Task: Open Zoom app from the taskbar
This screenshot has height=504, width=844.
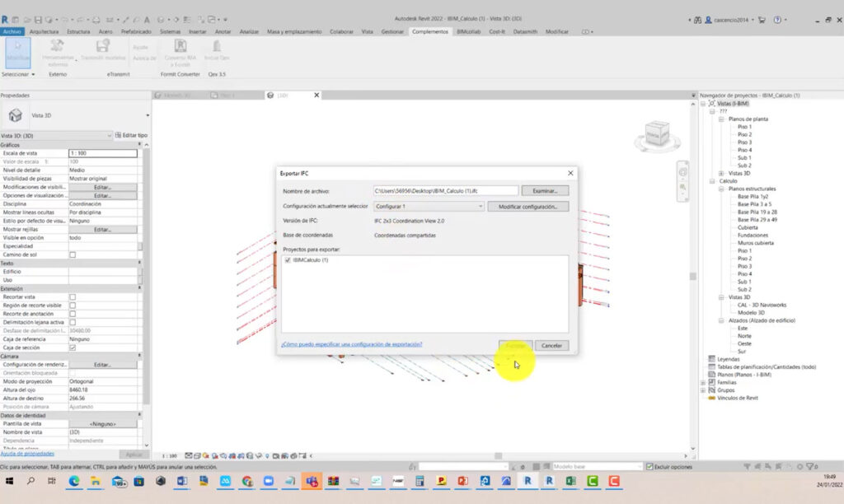Action: pyautogui.click(x=268, y=480)
